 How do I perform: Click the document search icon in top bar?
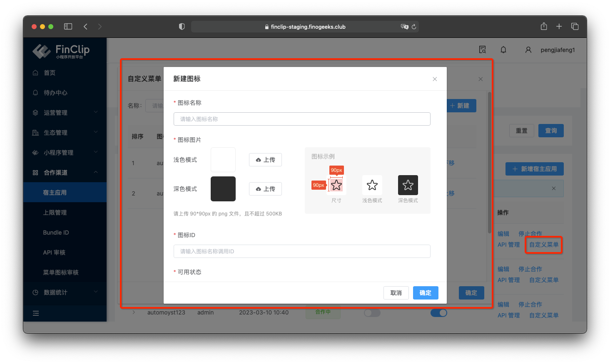click(x=482, y=50)
